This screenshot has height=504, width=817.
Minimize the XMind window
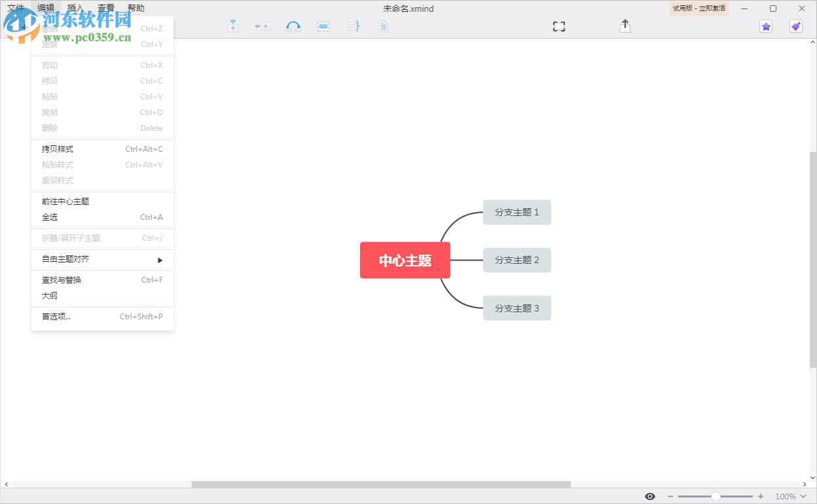(743, 9)
